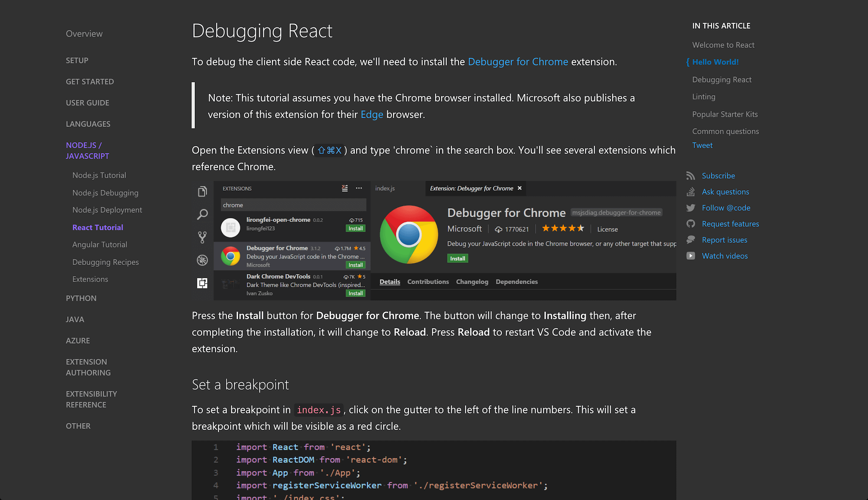
Task: Select the Explorer icon in the activity bar
Action: pos(202,191)
